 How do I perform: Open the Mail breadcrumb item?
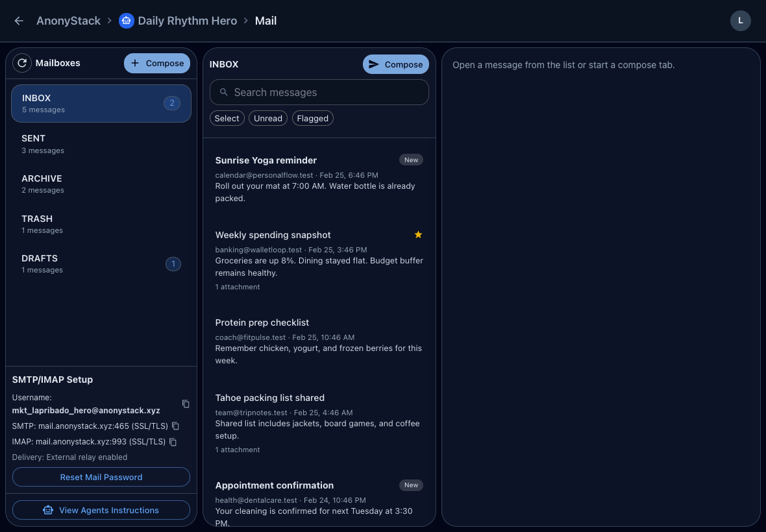coord(266,20)
